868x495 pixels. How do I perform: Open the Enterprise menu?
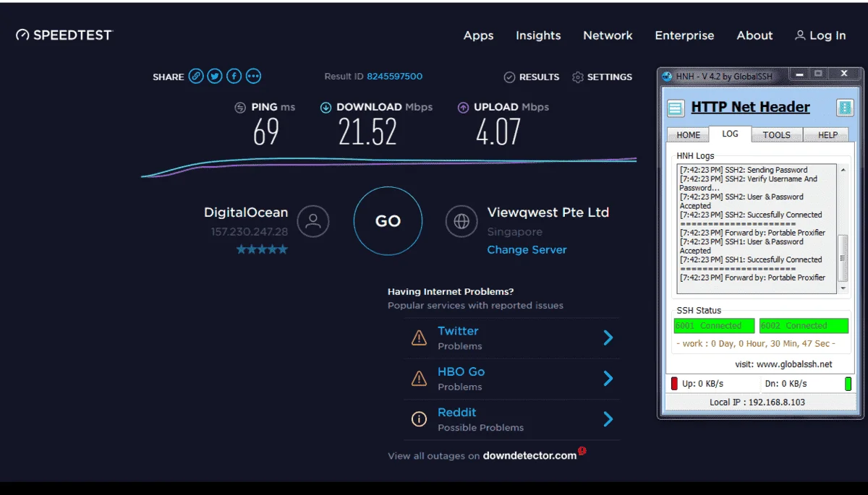684,35
